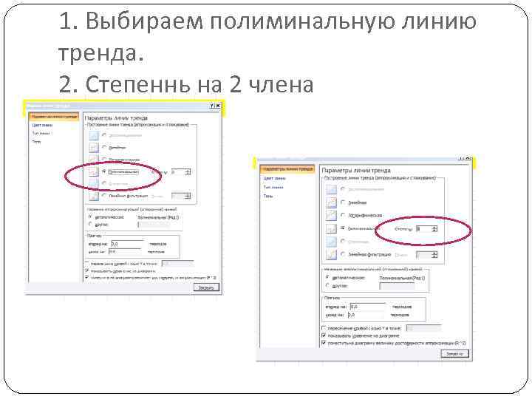532x399 pixels.
Task: Toggle curve intercept checkbox in left dialog
Action: pyautogui.click(x=87, y=263)
